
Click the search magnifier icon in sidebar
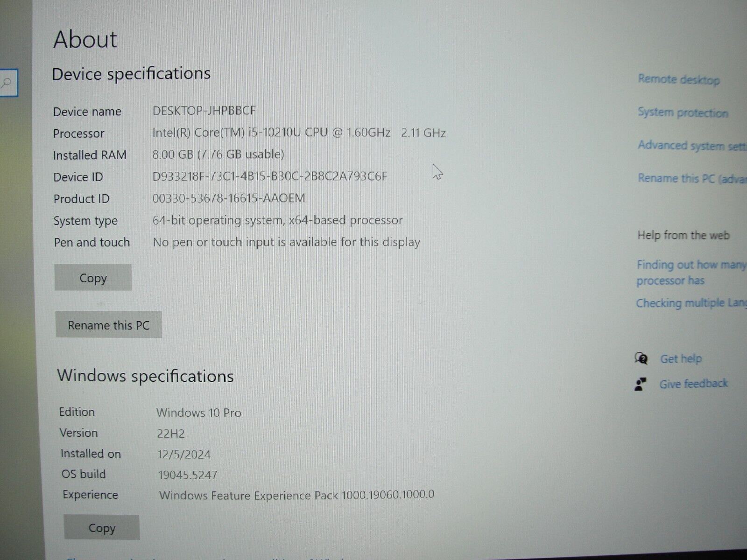click(x=6, y=83)
